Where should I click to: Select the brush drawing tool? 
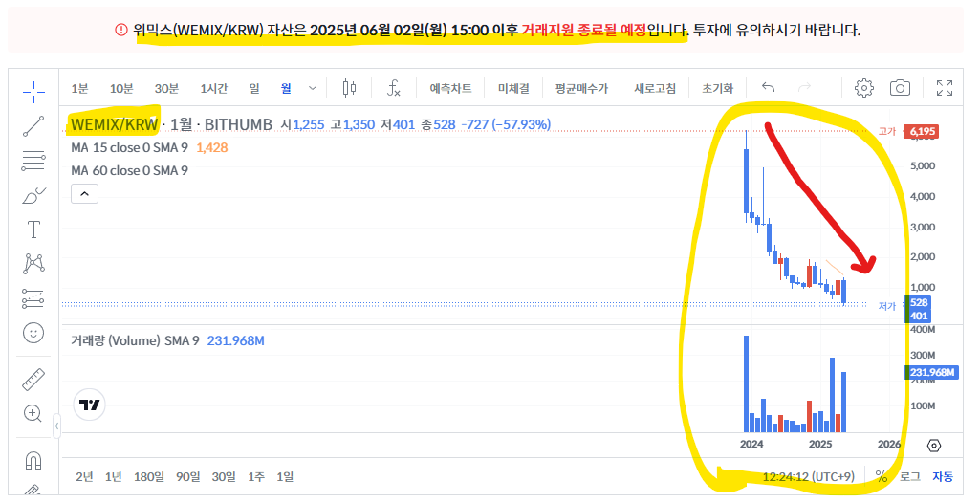[x=33, y=196]
